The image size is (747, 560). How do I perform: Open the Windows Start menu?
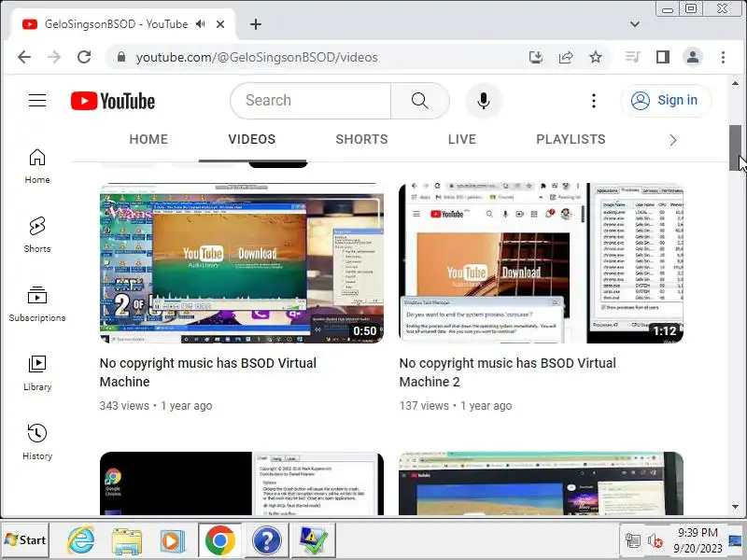tap(25, 540)
